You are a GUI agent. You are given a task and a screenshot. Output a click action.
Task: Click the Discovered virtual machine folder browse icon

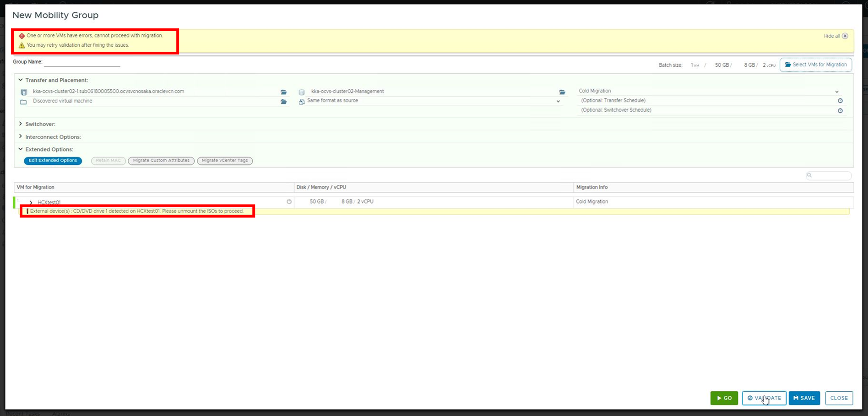tap(283, 102)
